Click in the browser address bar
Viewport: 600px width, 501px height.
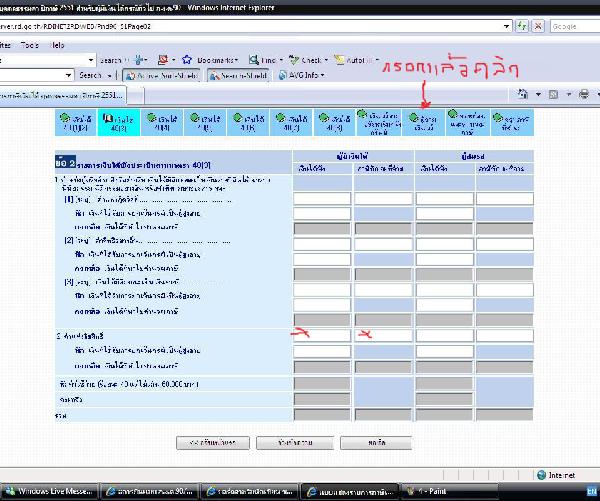coord(251,26)
